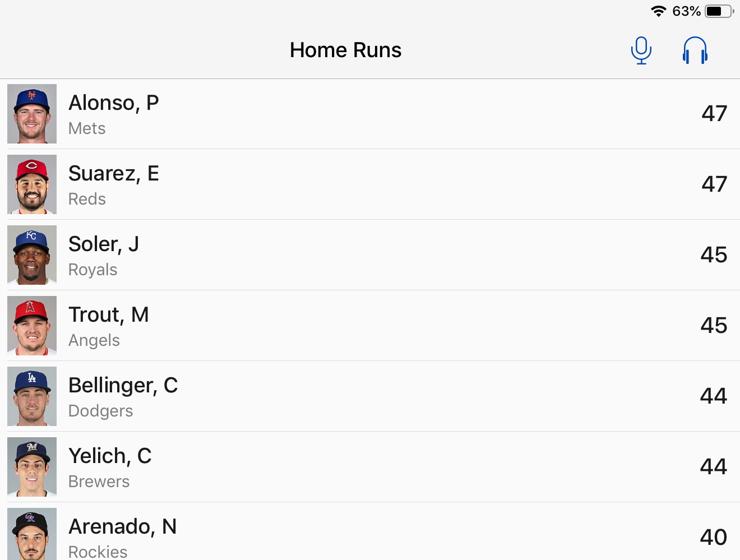Open Suarez's Reds headshot photo

32,184
